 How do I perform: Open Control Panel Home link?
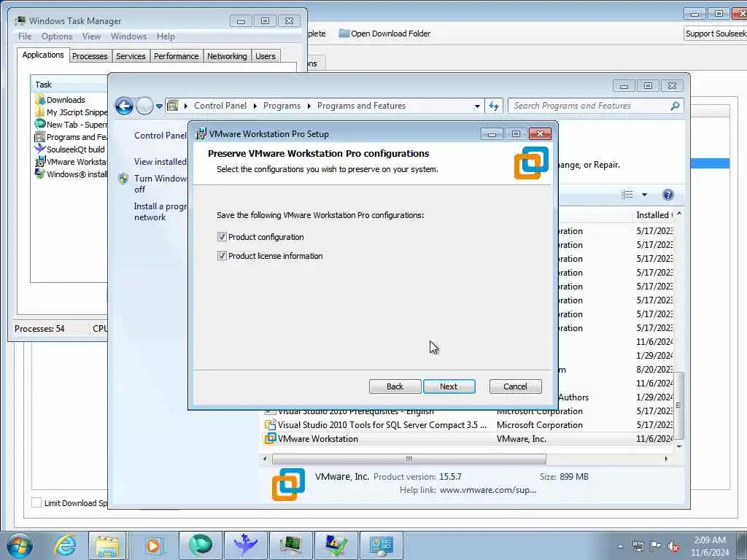click(x=160, y=135)
